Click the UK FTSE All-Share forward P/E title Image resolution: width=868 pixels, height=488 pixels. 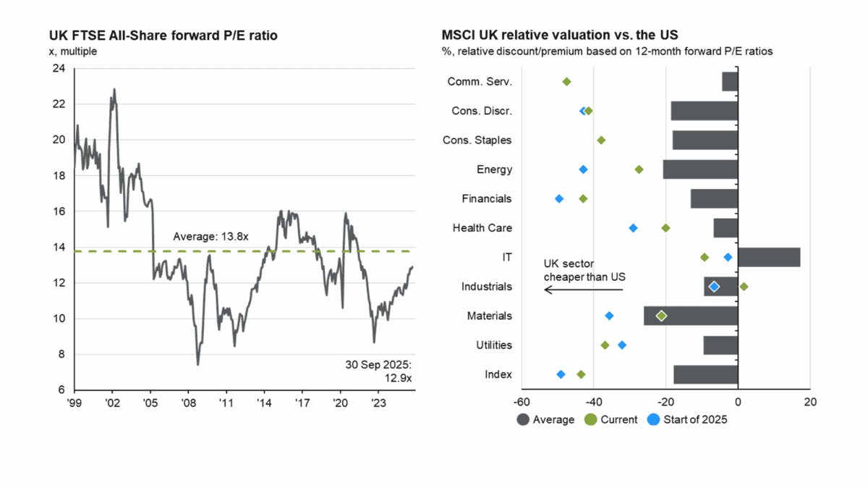pyautogui.click(x=163, y=35)
